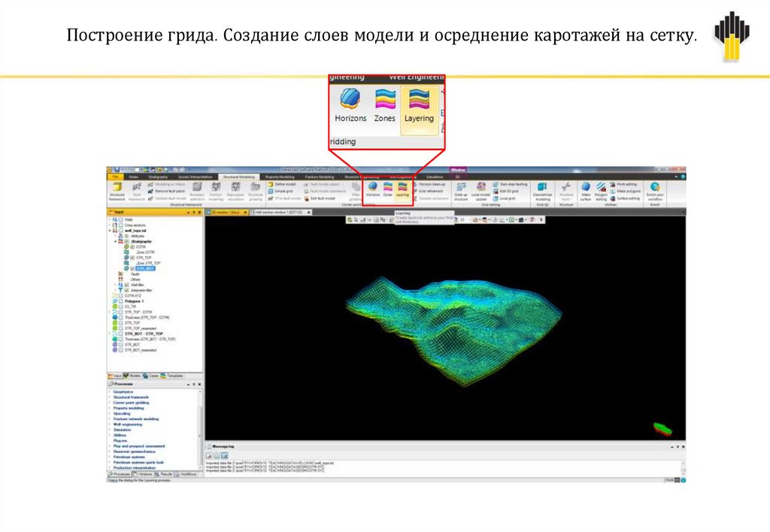This screenshot has height=532, width=770.
Task: Expand Geophysics in Processes pane
Action: click(x=110, y=392)
